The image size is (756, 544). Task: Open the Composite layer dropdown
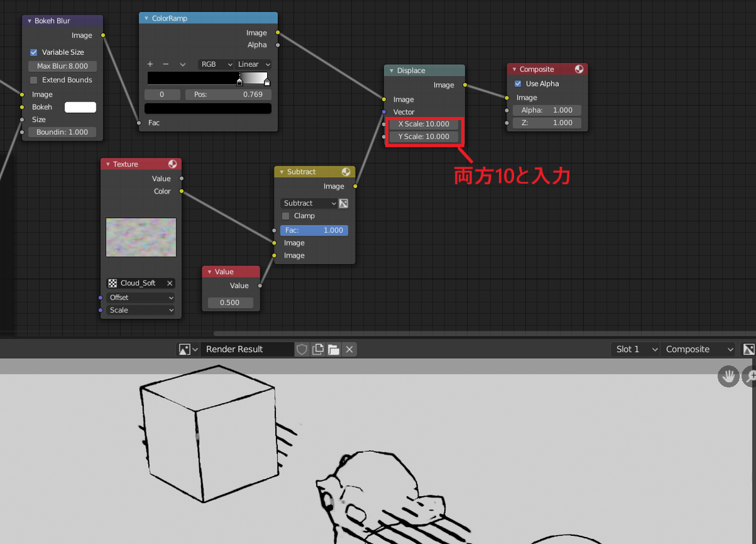[x=698, y=349]
